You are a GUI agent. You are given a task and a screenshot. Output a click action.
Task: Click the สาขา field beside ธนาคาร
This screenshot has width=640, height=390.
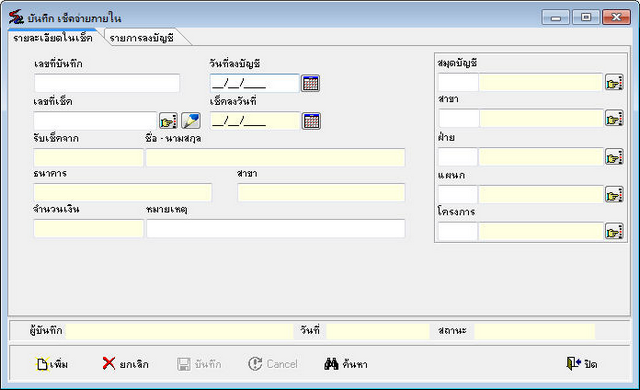pyautogui.click(x=321, y=193)
